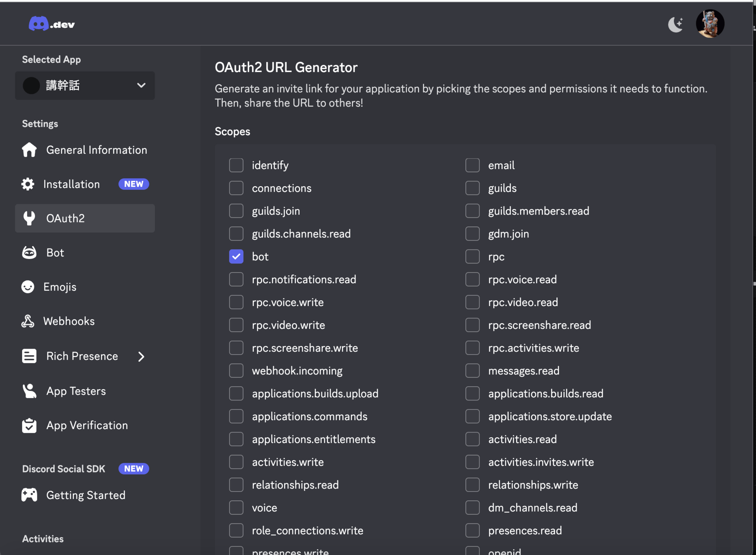756x555 pixels.
Task: Click the applications.builds.upload label
Action: pos(315,393)
